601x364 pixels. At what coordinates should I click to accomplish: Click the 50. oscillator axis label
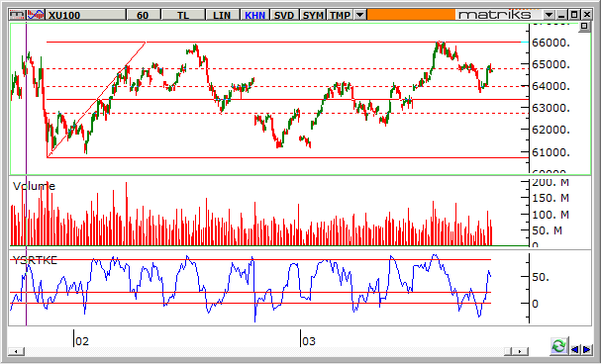(x=542, y=277)
